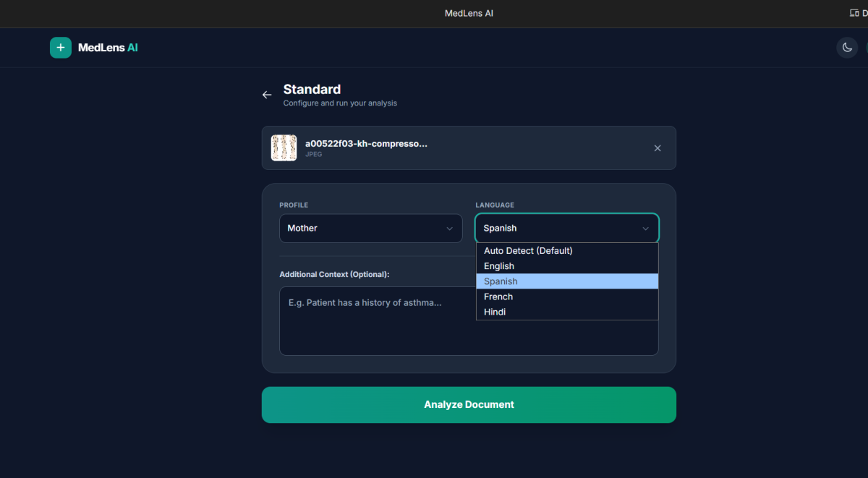The image size is (868, 478).
Task: Click the device toolbar icon in title bar
Action: point(854,13)
